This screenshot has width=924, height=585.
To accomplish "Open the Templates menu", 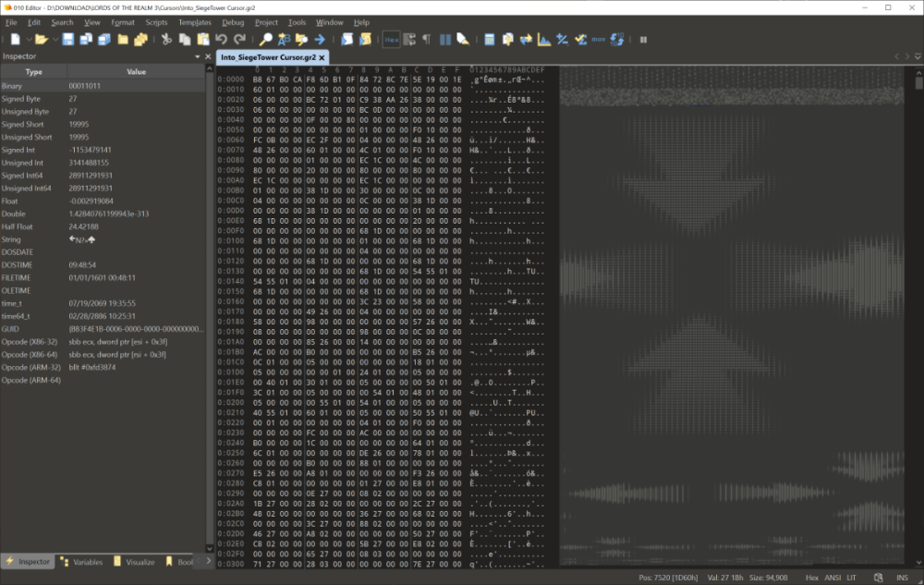I will click(x=194, y=22).
